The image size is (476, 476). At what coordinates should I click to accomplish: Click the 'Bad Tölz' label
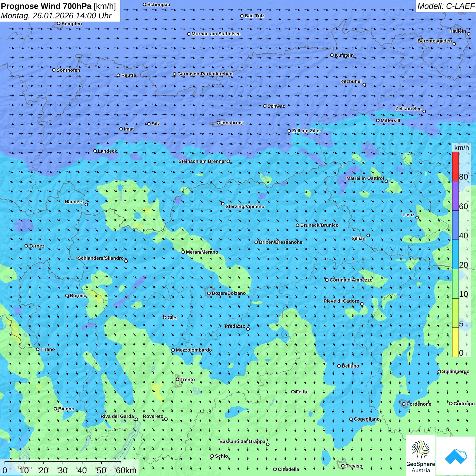tap(255, 16)
